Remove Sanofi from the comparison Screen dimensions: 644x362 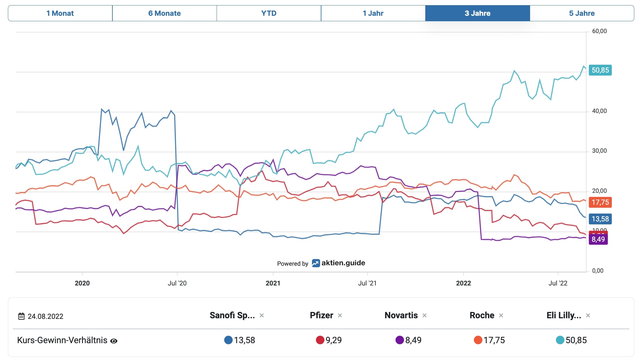pos(262,316)
